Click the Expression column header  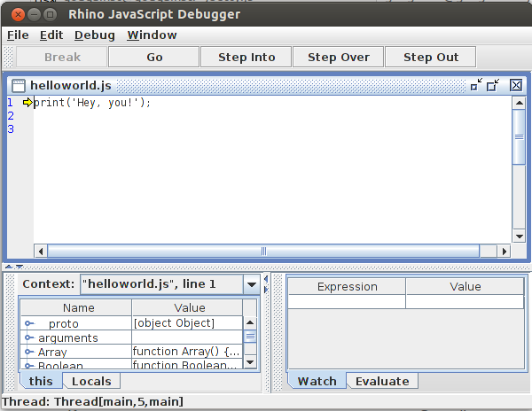[347, 287]
